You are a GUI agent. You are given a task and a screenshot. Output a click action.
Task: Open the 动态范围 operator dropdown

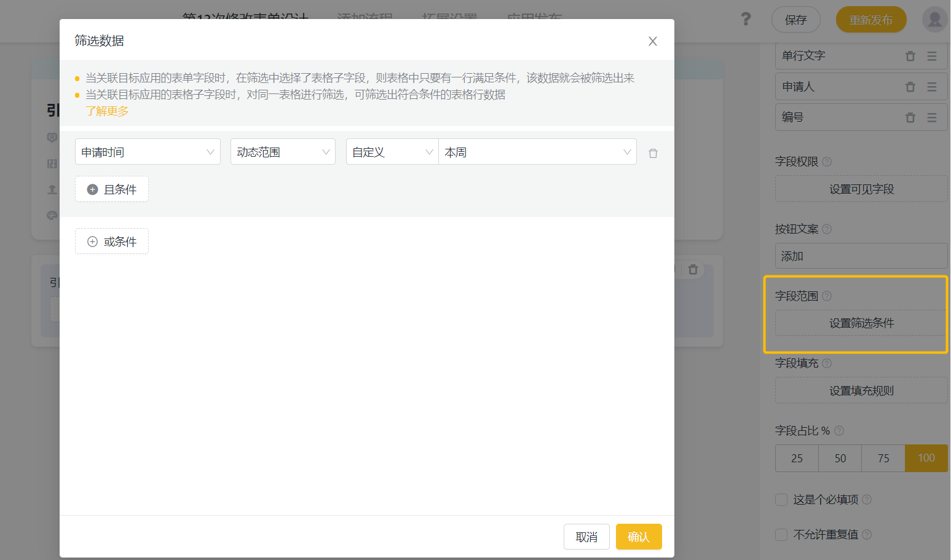[x=283, y=152]
